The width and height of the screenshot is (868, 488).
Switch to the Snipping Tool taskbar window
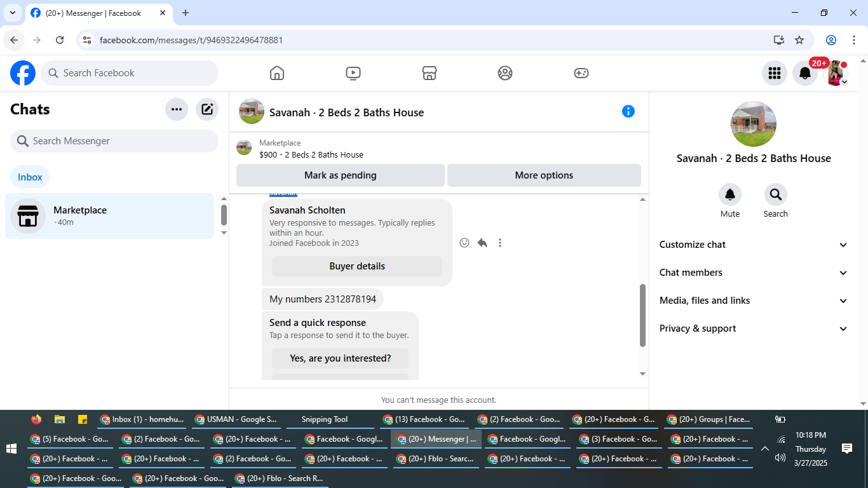click(329, 419)
